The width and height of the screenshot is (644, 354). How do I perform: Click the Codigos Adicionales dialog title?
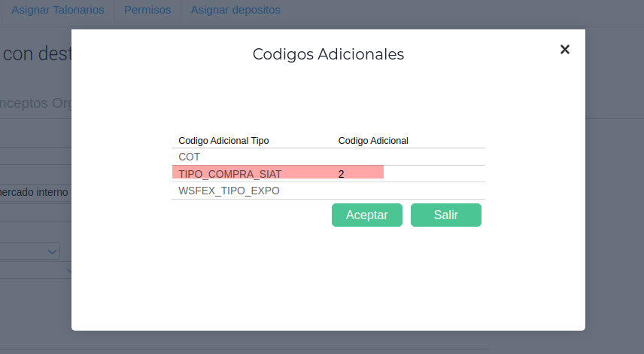point(328,54)
